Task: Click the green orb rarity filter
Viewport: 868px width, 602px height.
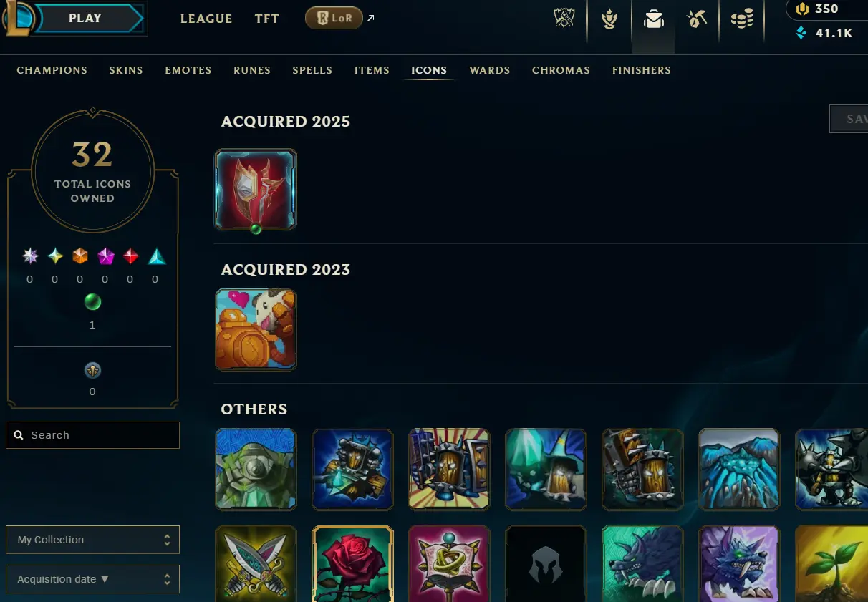Action: [92, 301]
